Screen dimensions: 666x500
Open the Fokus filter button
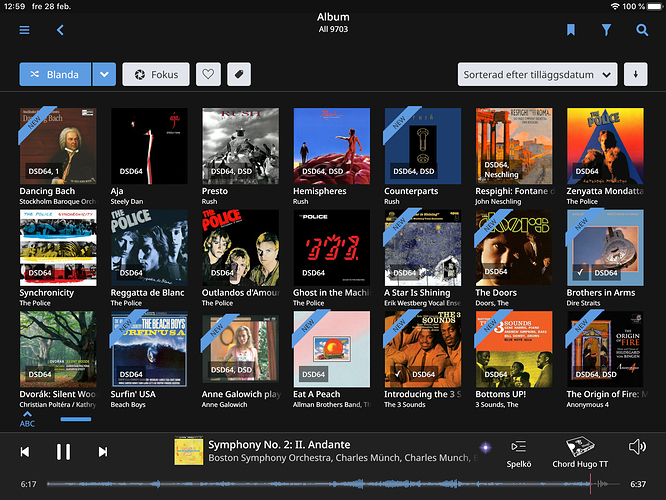point(156,74)
